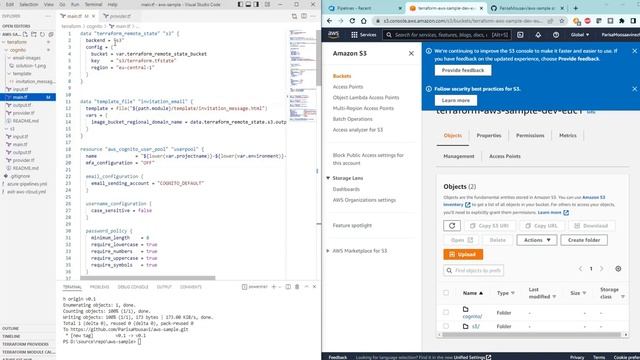This screenshot has height=360, width=640.
Task: Refresh the VS Code explorer tree
Action: click(x=42, y=34)
